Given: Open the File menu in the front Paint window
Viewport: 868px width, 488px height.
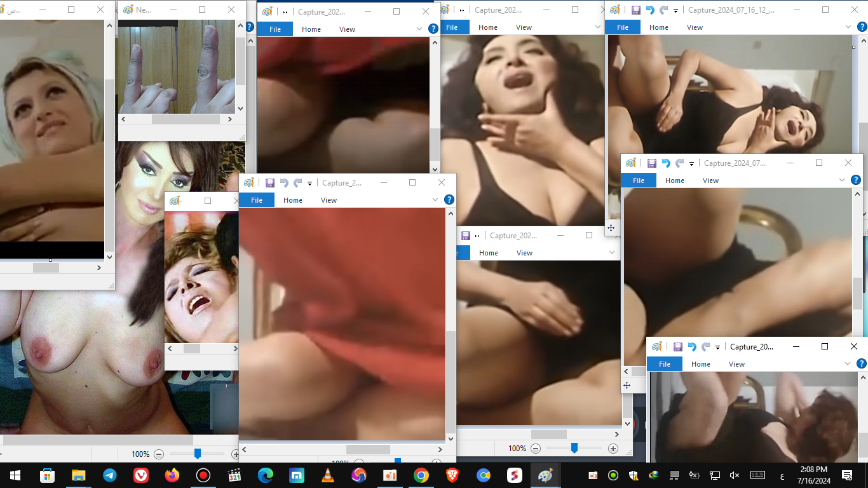Looking at the screenshot, I should [x=257, y=200].
